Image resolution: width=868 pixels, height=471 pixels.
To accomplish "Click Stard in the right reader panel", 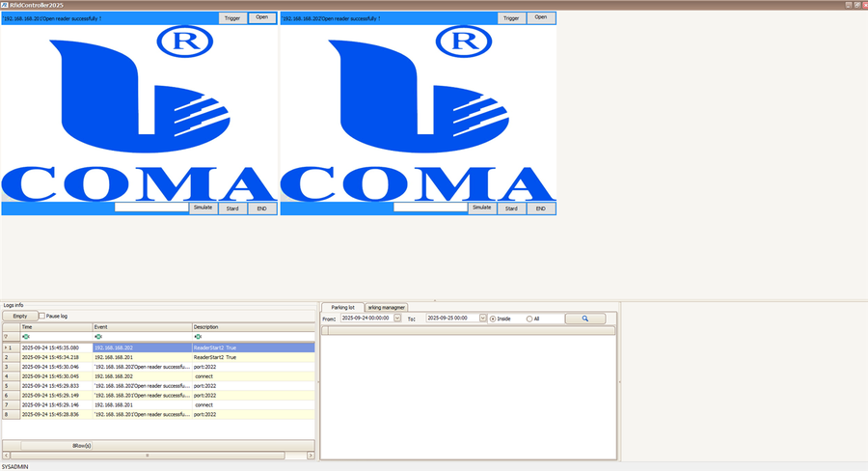I will 511,208.
